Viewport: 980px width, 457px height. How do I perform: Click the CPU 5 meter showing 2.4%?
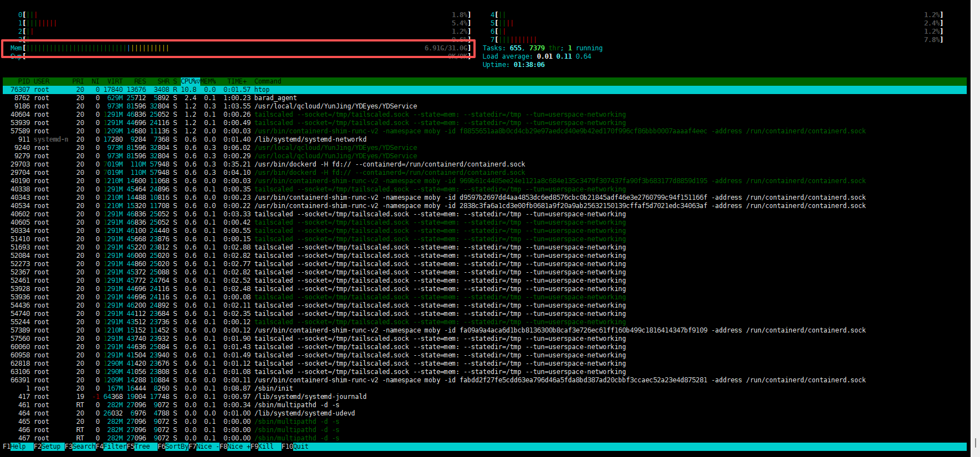(x=717, y=23)
